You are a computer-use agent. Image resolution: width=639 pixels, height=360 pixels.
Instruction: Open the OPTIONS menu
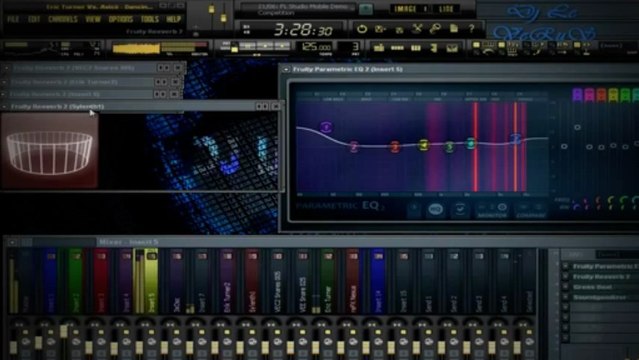[121, 19]
